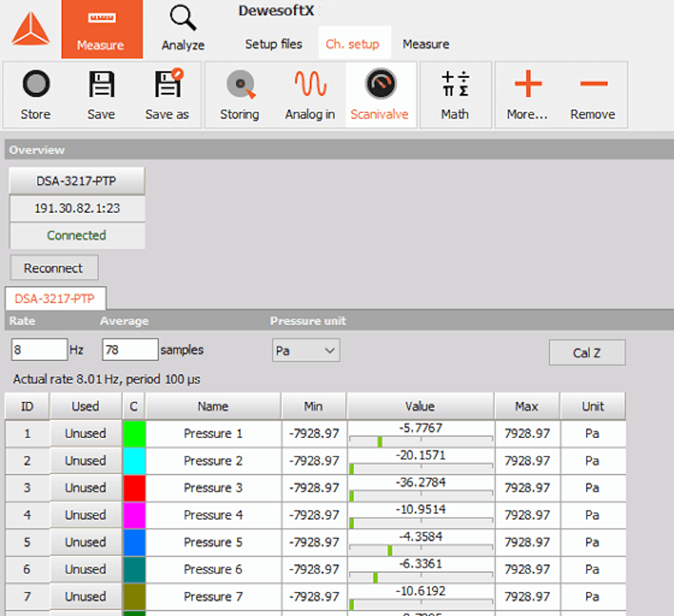Click the Pressure 1 name cell
The height and width of the screenshot is (616, 674).
[x=213, y=433]
